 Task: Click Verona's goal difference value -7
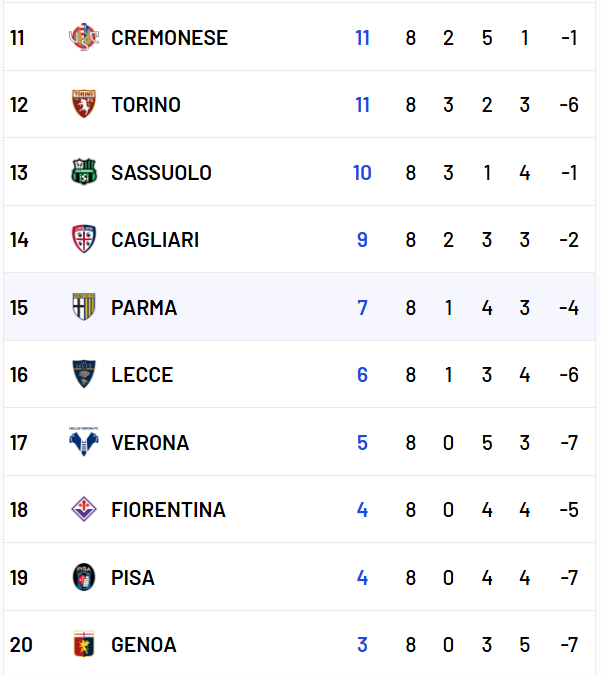569,442
